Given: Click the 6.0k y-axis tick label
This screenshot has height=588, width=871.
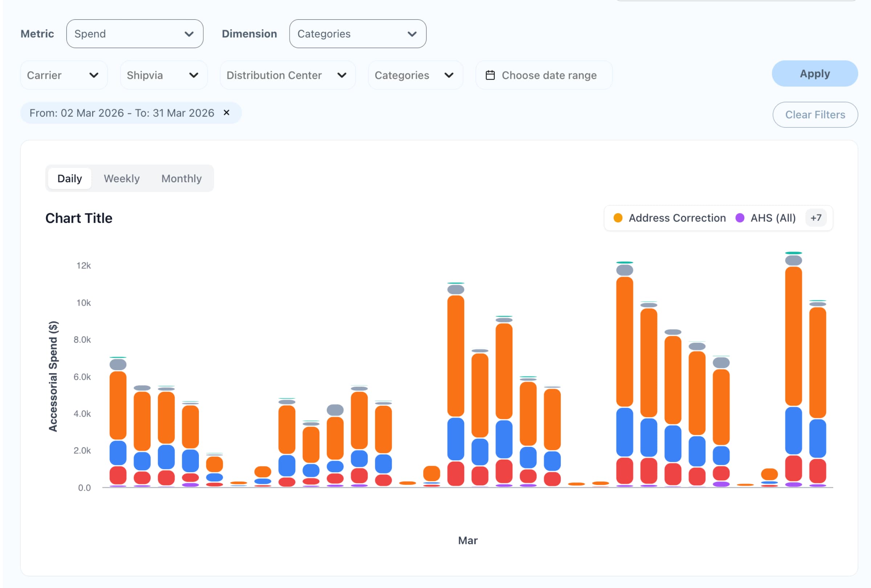Looking at the screenshot, I should (x=82, y=377).
